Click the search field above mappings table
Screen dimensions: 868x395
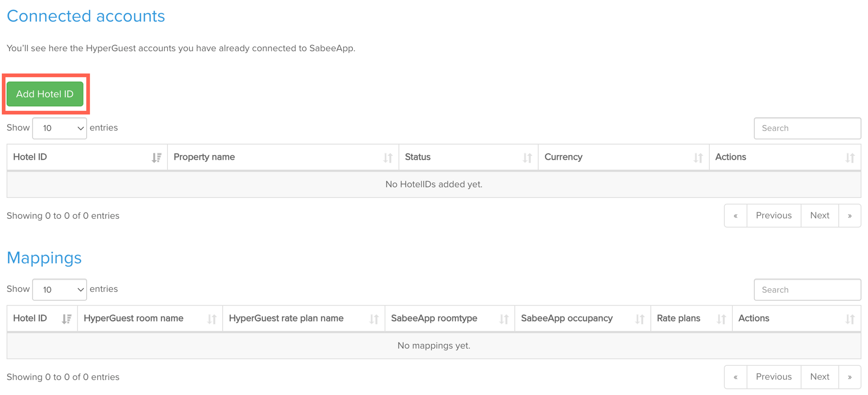(x=807, y=290)
